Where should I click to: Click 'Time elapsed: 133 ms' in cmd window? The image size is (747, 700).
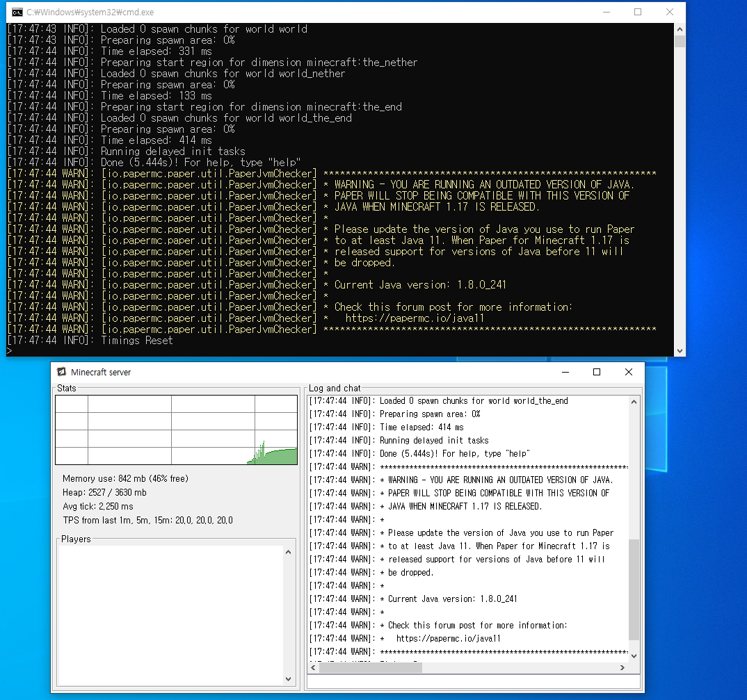pos(156,96)
